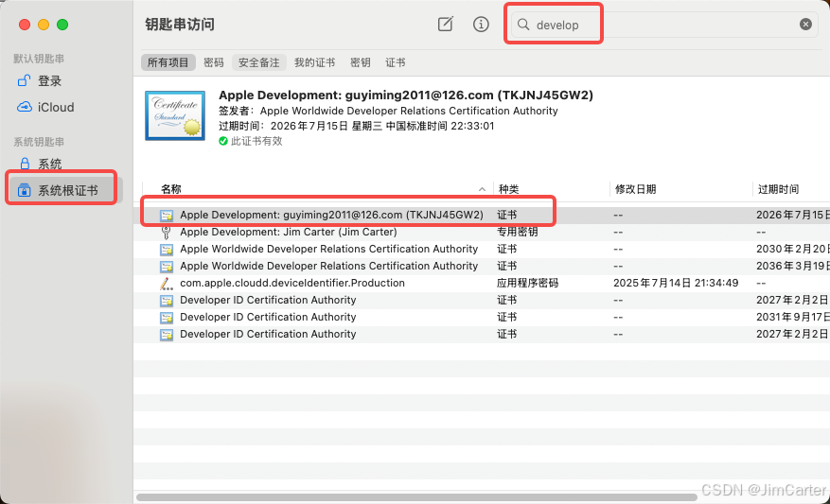Screen dimensions: 830x504
Task: Sort list by 名称 column header
Action: click(x=171, y=189)
